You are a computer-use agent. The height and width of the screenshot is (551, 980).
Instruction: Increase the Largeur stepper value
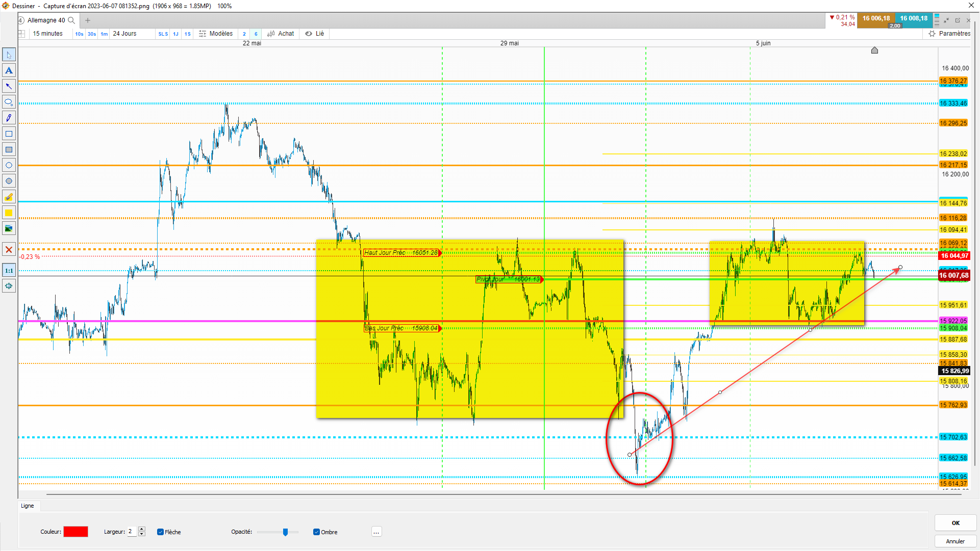(x=142, y=529)
